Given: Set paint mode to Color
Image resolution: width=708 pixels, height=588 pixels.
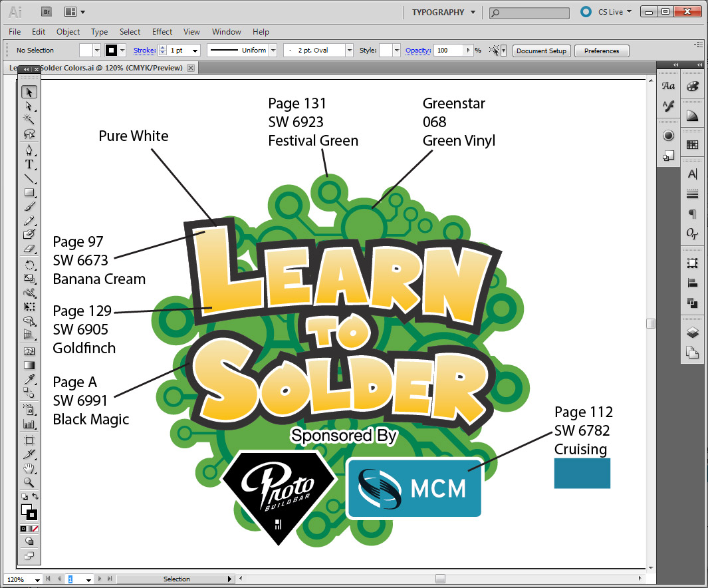Looking at the screenshot, I should pos(23,529).
